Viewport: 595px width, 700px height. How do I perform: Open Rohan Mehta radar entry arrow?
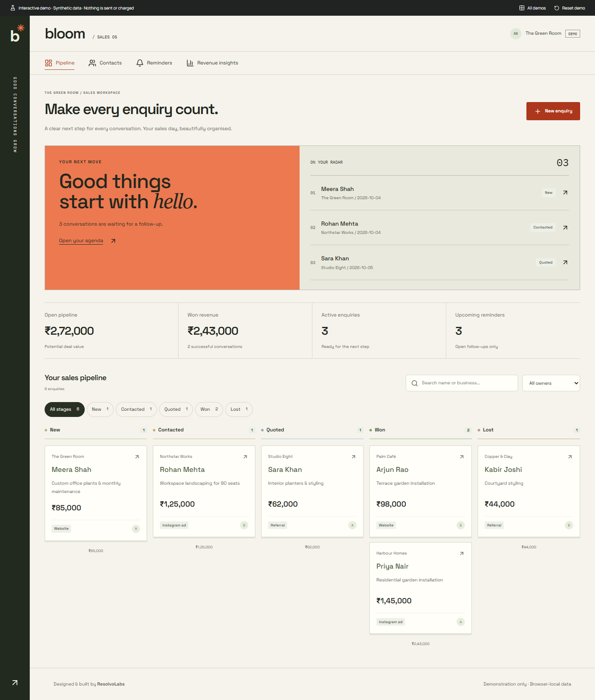(x=565, y=228)
